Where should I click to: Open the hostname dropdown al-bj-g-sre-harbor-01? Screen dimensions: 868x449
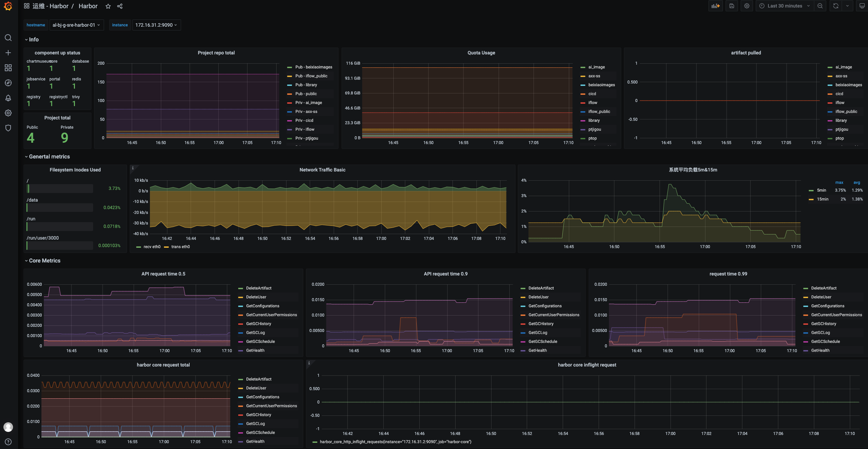click(76, 25)
